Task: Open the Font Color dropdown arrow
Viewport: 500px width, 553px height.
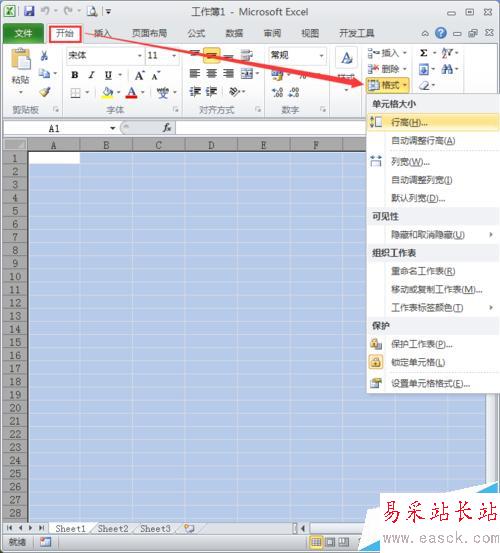Action: click(143, 93)
